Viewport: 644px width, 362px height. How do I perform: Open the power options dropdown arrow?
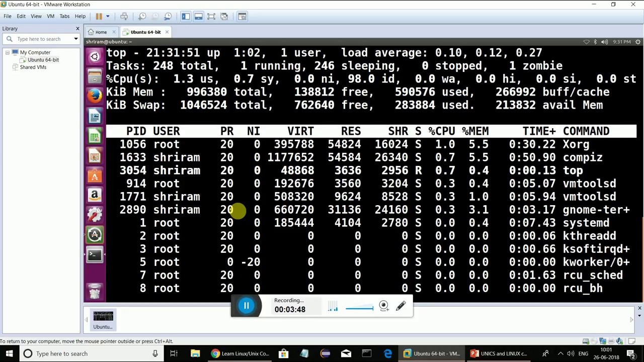(108, 17)
